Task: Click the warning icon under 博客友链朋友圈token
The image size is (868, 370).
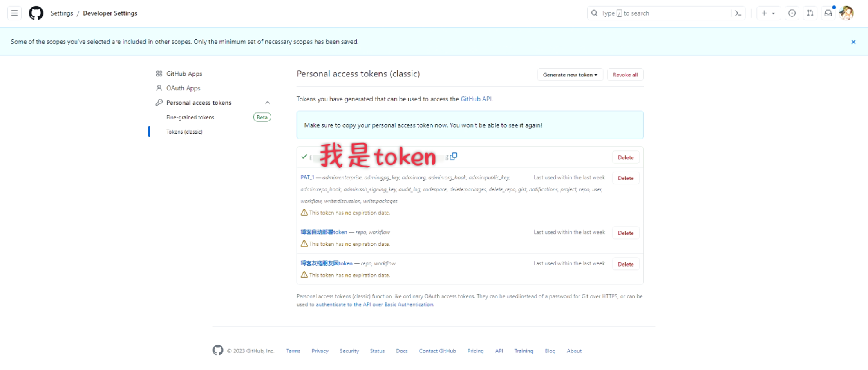Action: 304,275
